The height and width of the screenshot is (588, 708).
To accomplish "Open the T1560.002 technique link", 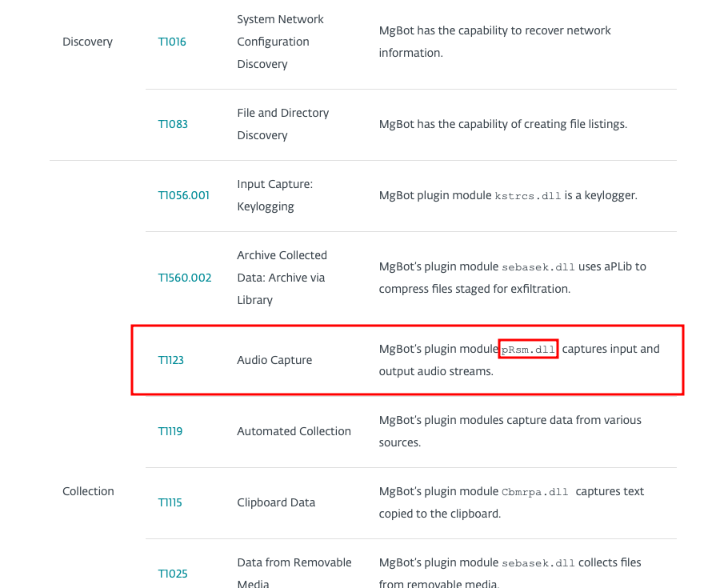I will click(x=185, y=278).
